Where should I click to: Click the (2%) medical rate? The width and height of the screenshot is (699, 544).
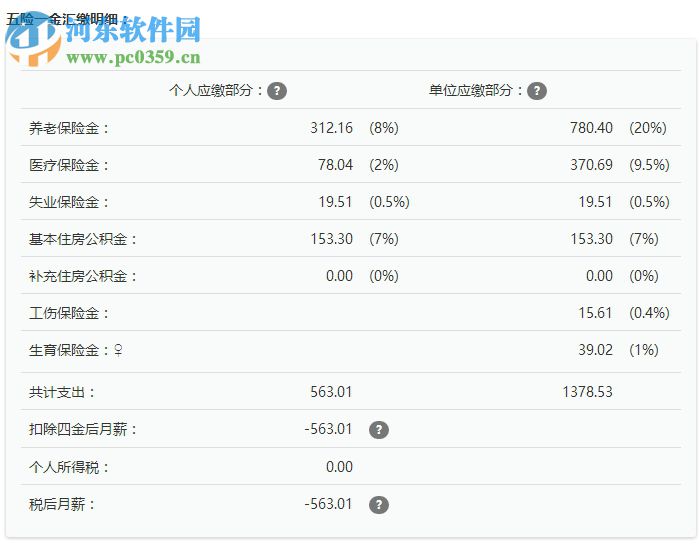pos(384,165)
